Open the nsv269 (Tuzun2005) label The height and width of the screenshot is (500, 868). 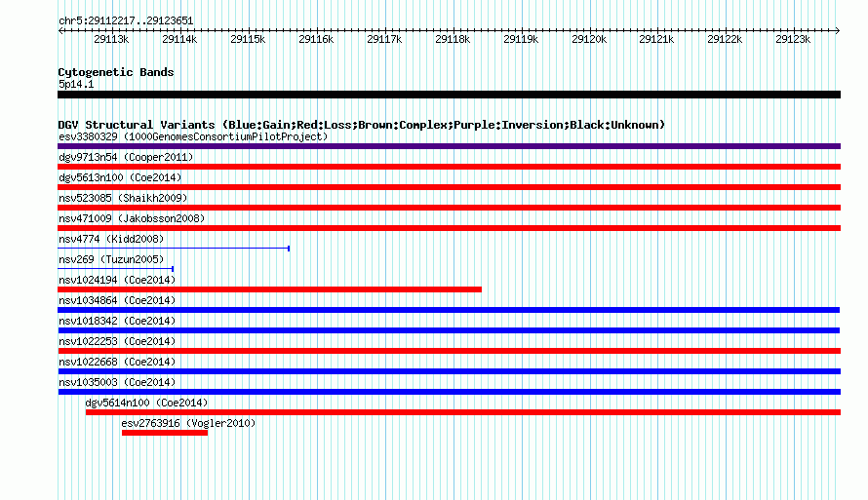tap(111, 259)
